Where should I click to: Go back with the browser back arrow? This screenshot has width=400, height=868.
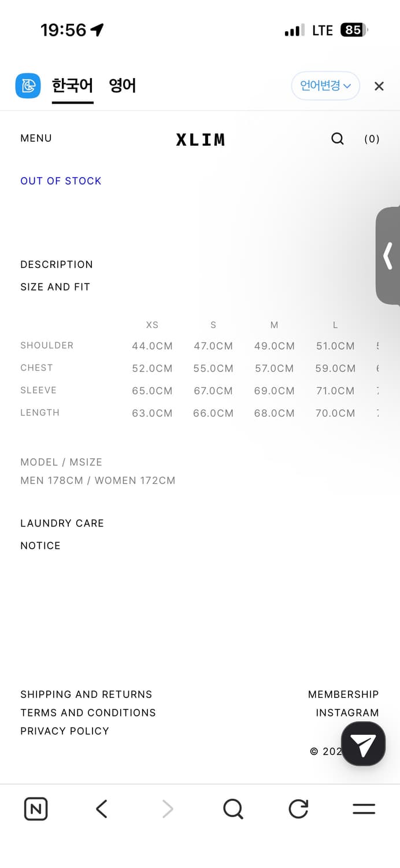coord(102,809)
